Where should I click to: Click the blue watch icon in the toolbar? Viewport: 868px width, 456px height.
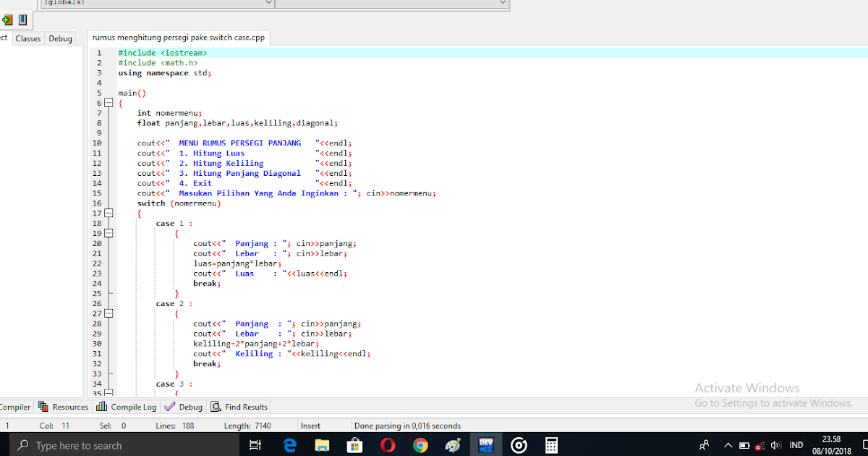pos(22,20)
